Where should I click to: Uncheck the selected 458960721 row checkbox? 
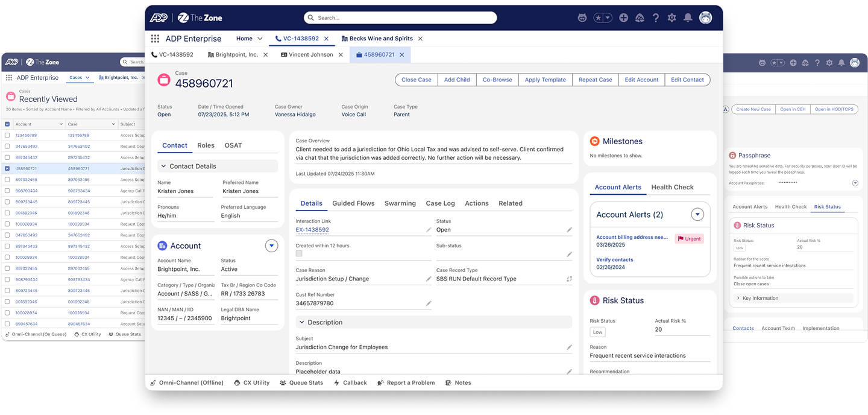point(7,168)
